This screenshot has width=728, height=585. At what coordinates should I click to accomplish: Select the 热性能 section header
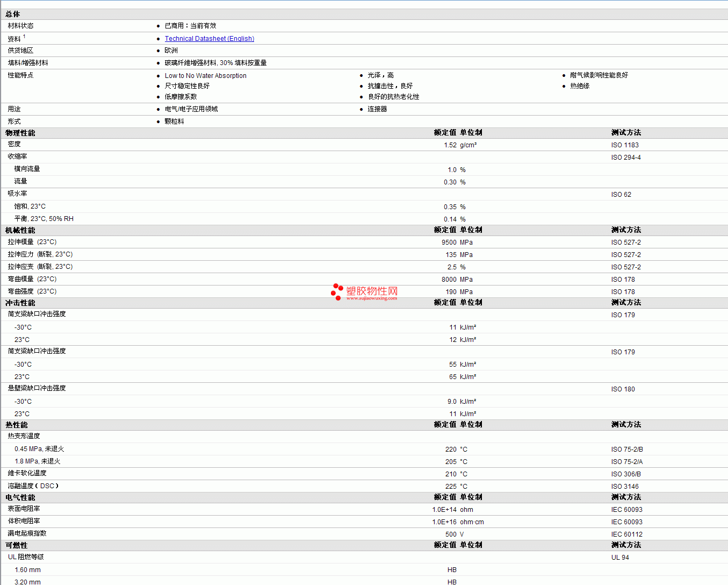(x=16, y=425)
